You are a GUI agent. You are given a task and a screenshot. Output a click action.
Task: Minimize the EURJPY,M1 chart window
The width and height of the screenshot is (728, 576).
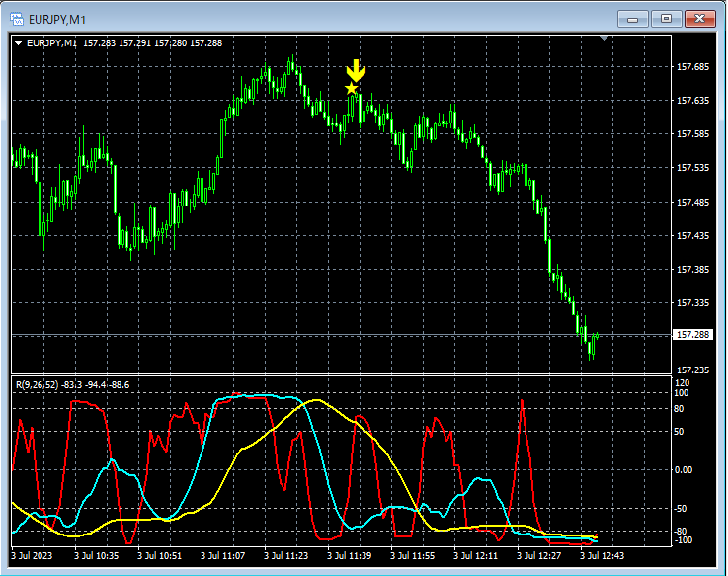pyautogui.click(x=632, y=19)
